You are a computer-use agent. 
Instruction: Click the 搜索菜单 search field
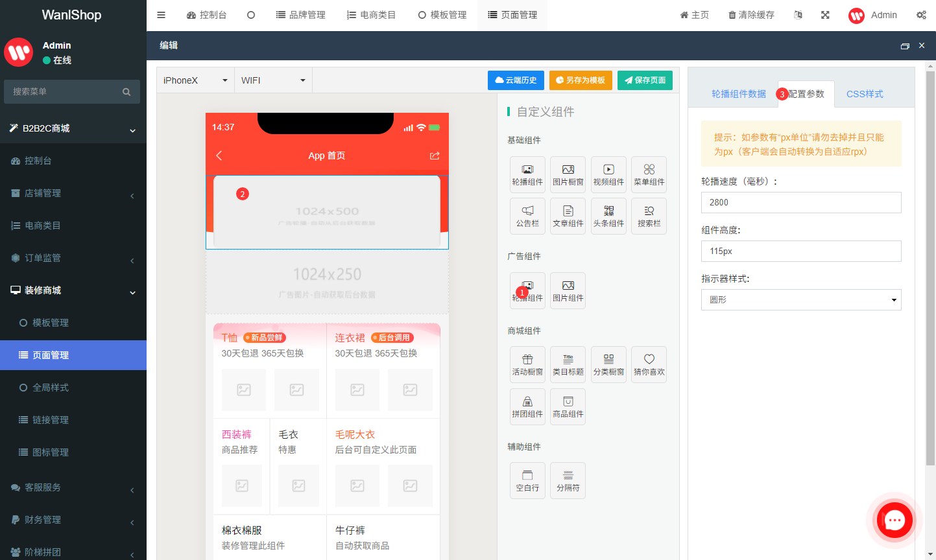[72, 92]
